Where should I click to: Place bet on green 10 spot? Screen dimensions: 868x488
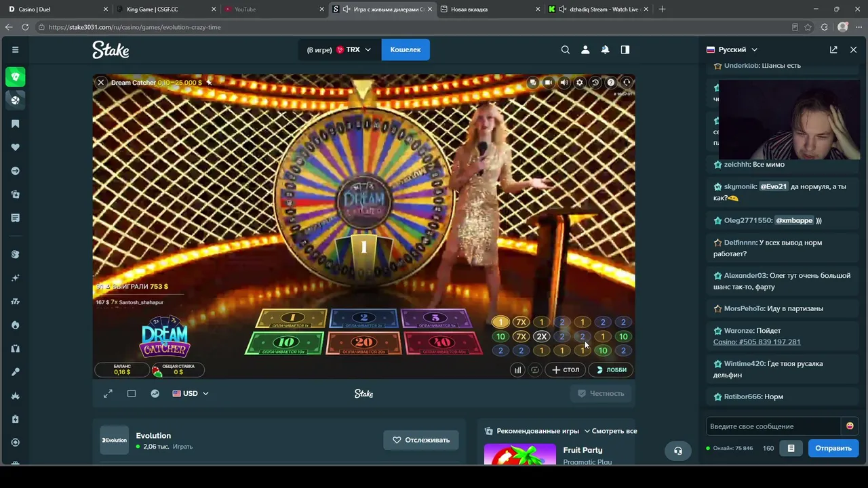click(x=285, y=344)
